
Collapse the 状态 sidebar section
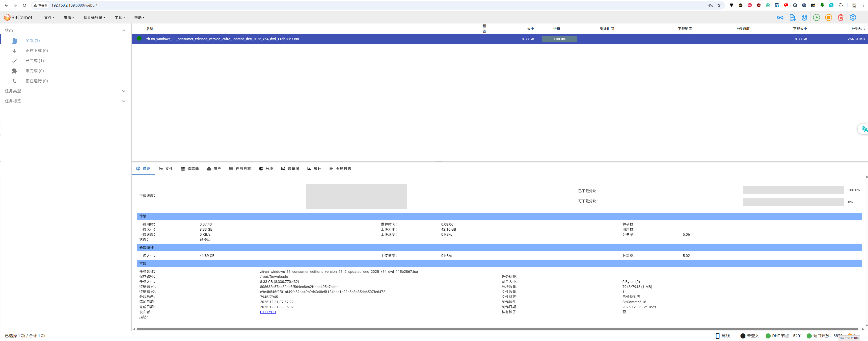point(123,30)
